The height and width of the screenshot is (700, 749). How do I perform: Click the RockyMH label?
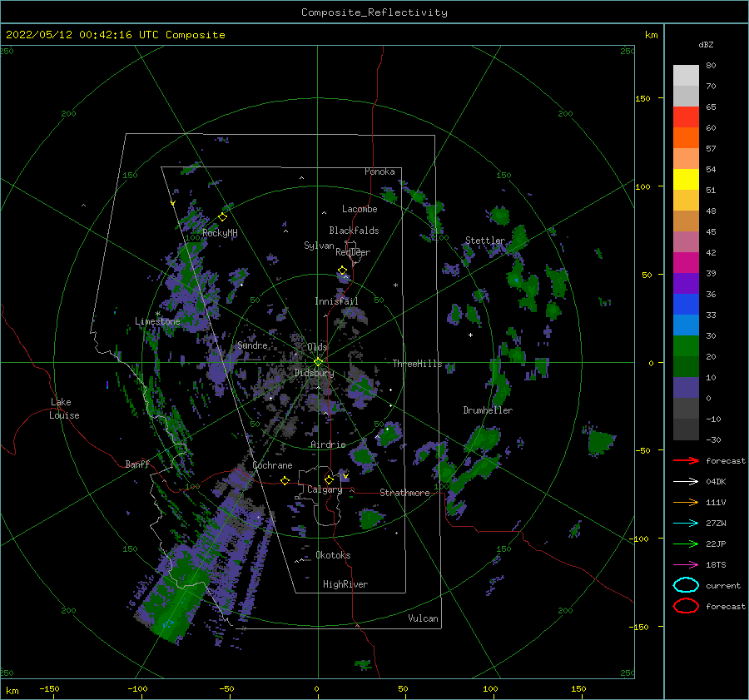tap(220, 233)
